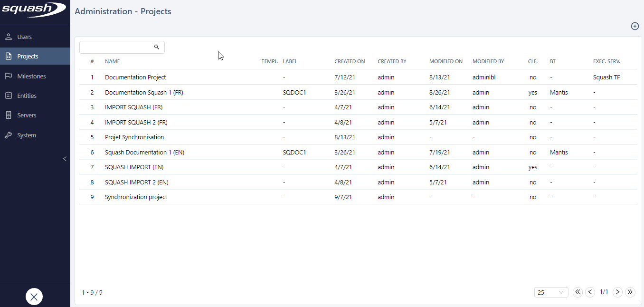Collapse the left sidebar menu
This screenshot has height=307, width=644.
coord(65,159)
